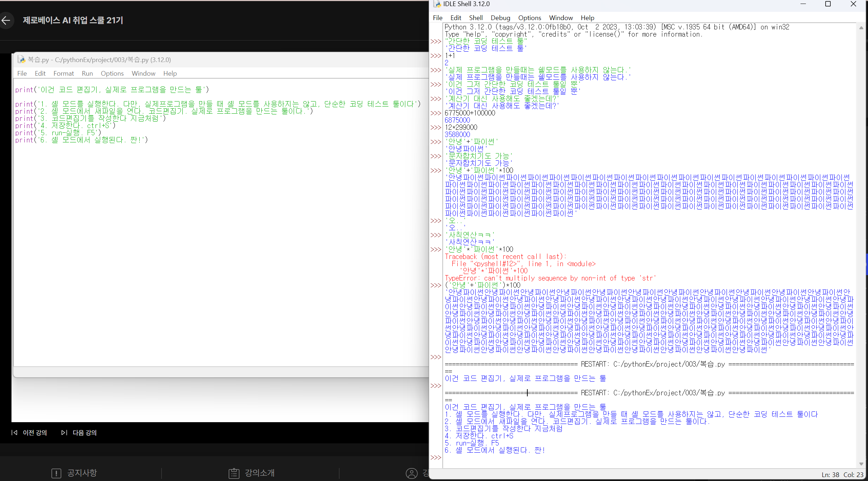Click the 공지사항 notice icon
This screenshot has width=868, height=481.
click(56, 473)
